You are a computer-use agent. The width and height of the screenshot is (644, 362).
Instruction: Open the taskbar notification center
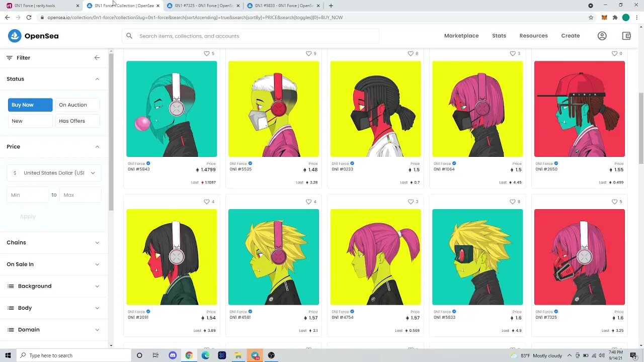(633, 355)
